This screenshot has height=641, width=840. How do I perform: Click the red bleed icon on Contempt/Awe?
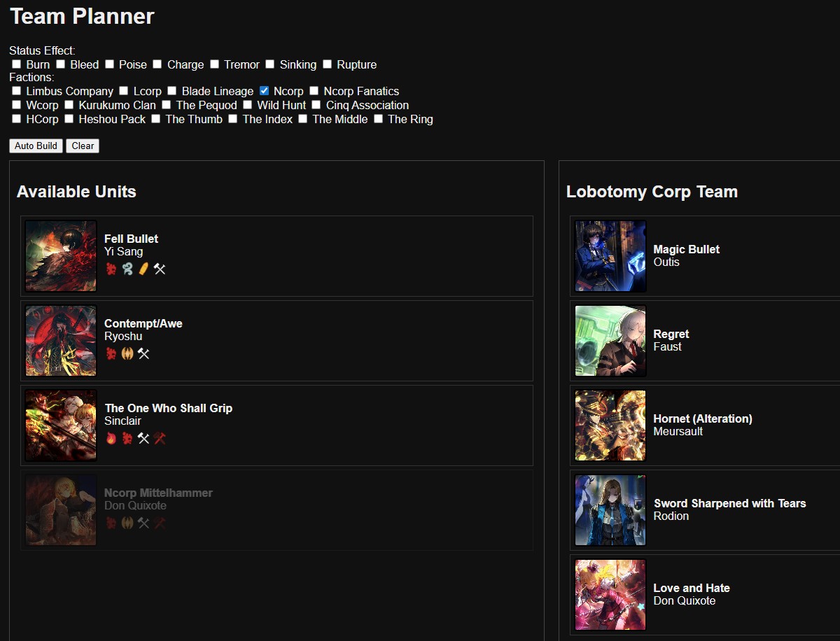point(111,353)
